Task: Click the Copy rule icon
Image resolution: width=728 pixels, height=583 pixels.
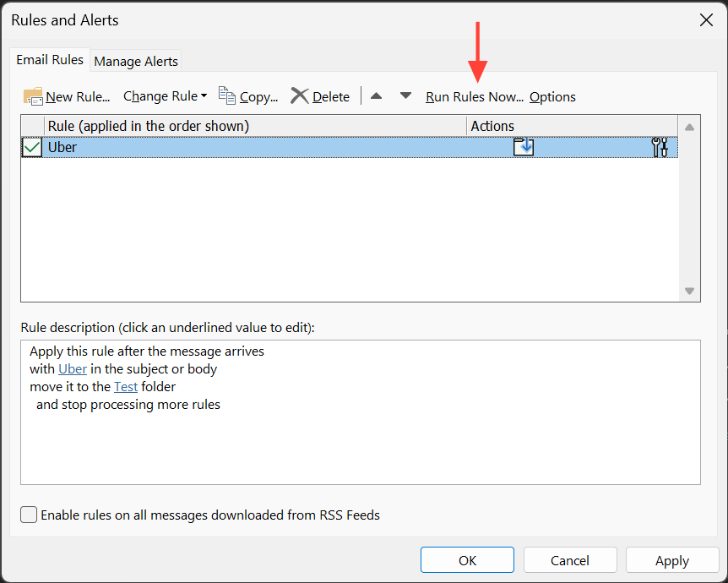Action: (226, 95)
